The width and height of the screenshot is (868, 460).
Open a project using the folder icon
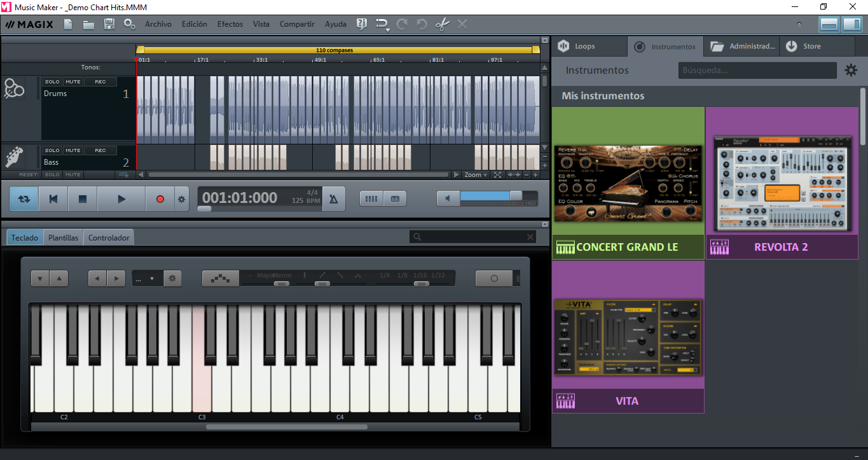tap(88, 24)
